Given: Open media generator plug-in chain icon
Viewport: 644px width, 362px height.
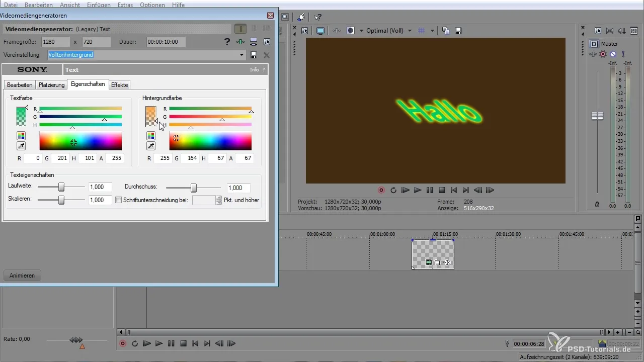Looking at the screenshot, I should click(240, 42).
